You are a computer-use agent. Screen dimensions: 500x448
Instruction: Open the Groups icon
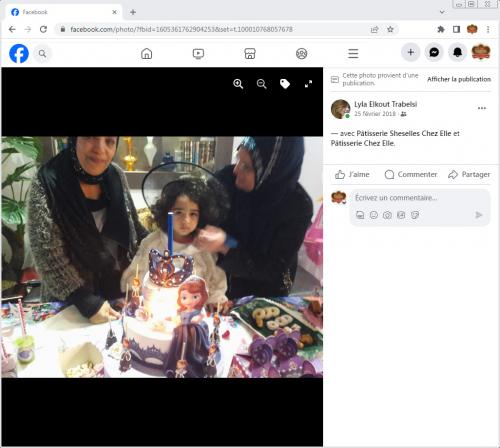click(x=302, y=53)
